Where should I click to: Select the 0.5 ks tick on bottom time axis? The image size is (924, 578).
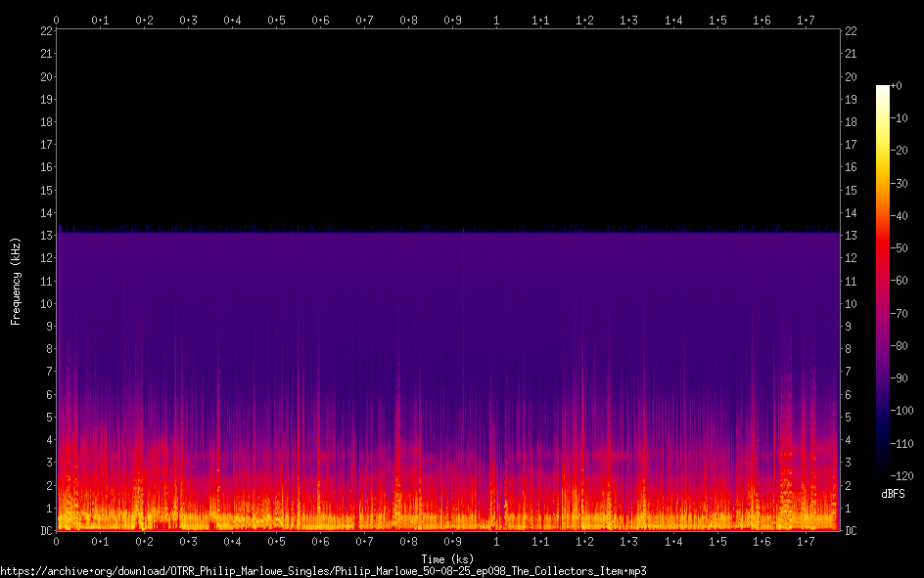[x=277, y=542]
